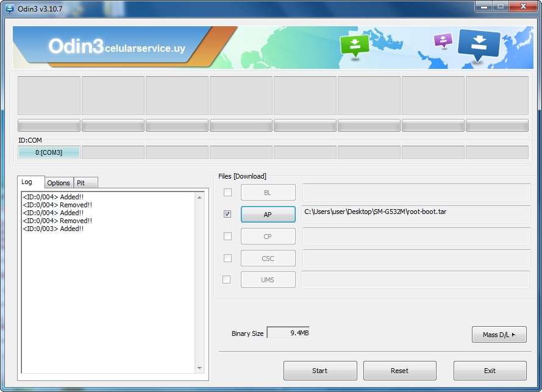Click log line '<ID:0/003> Added!!'
This screenshot has height=392, width=542.
[x=53, y=229]
